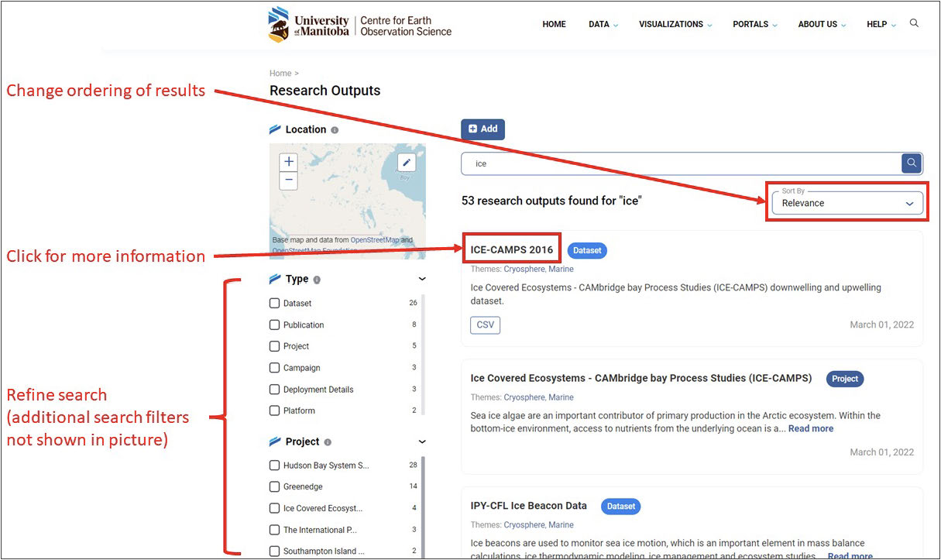This screenshot has width=941, height=560.
Task: Open the Sort By Relevance dropdown
Action: (847, 203)
